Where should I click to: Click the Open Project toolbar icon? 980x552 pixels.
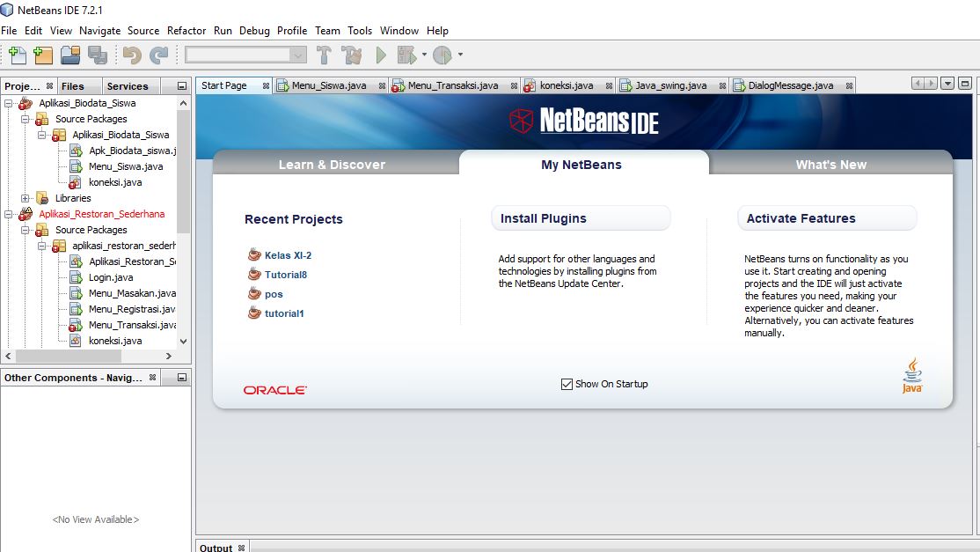70,55
